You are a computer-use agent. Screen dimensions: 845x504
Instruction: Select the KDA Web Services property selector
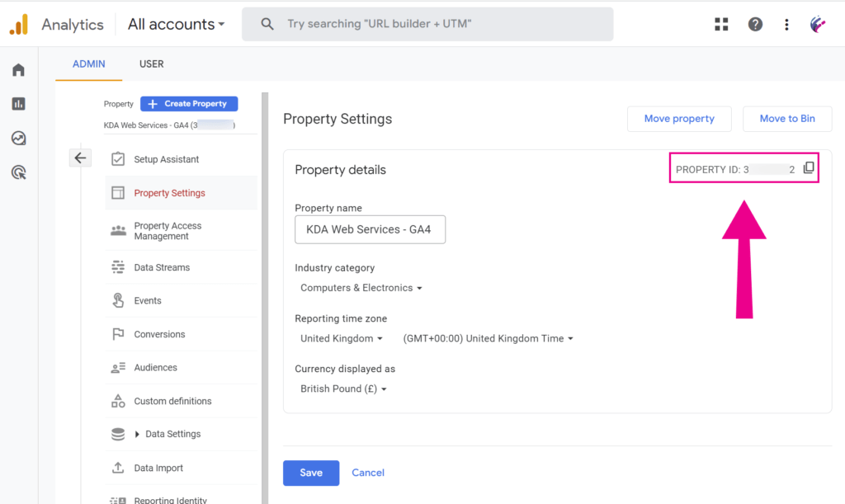[x=170, y=125]
